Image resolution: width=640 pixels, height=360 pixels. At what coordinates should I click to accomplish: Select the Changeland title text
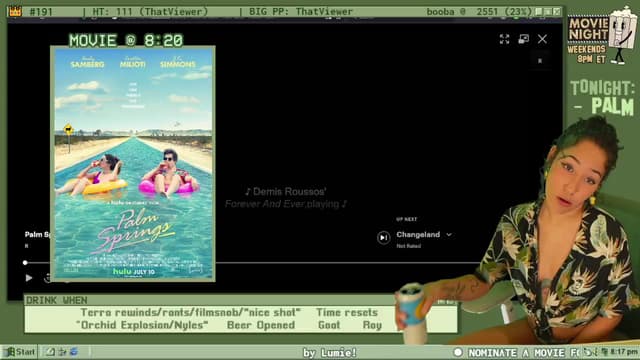[418, 235]
